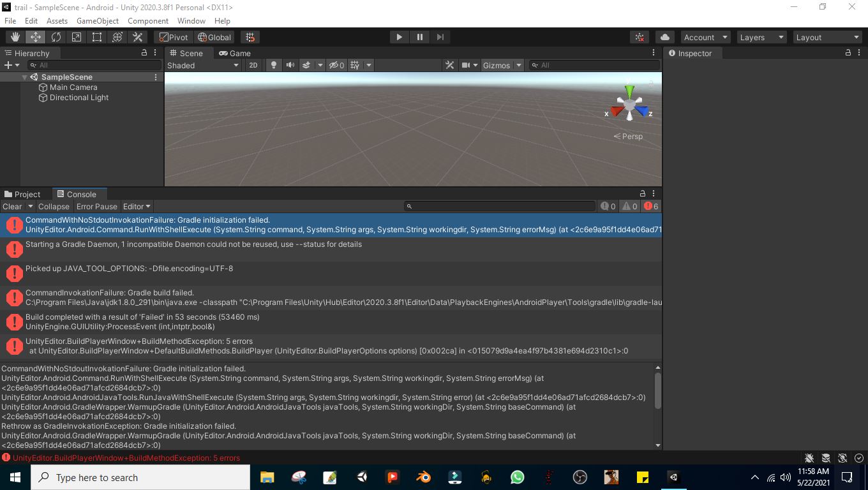Open the GameObject menu
This screenshot has width=868, height=490.
click(98, 21)
